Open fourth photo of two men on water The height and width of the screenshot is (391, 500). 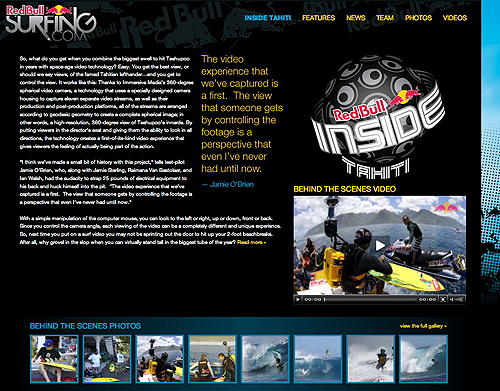(x=212, y=359)
